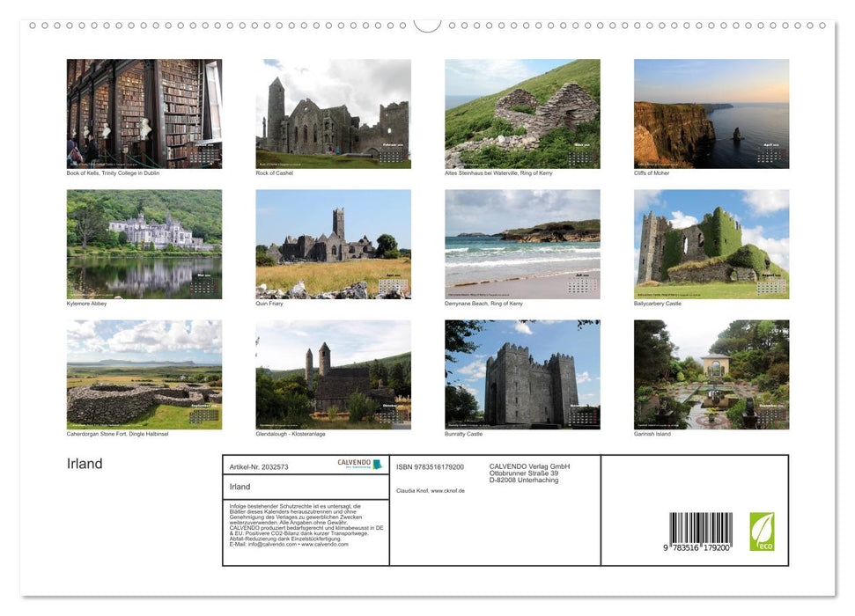Select the Cliffs of Moher thumbnail
Viewport: 855px width, 616px height.
[x=711, y=113]
